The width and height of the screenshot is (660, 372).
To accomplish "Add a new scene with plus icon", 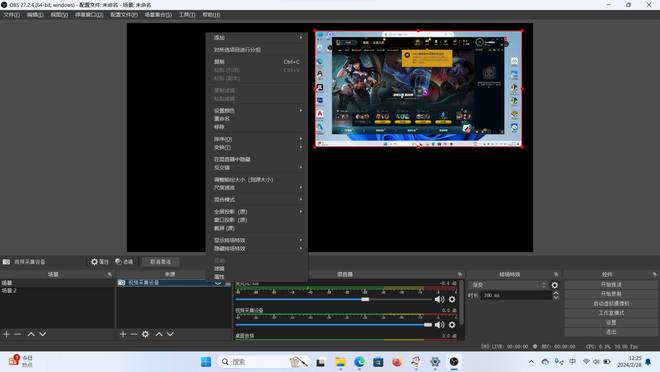I will click(x=6, y=334).
